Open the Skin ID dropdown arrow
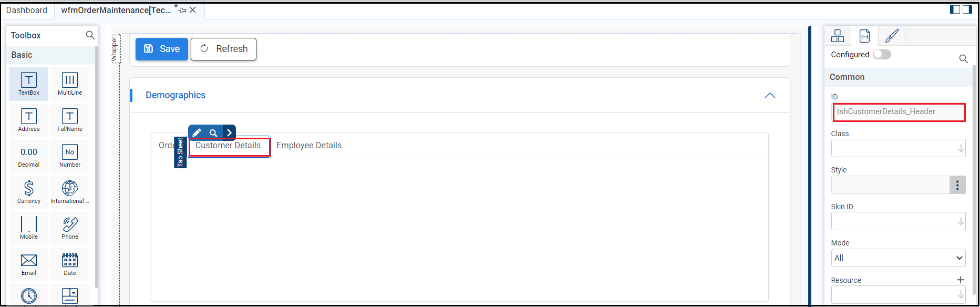The height and width of the screenshot is (307, 980). coord(961,222)
